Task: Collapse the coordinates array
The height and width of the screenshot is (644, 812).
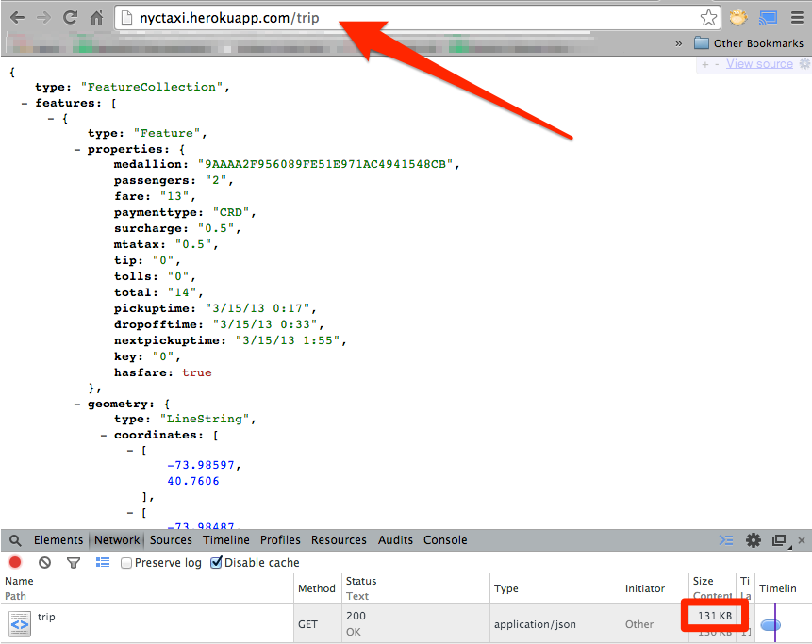Action: [104, 436]
